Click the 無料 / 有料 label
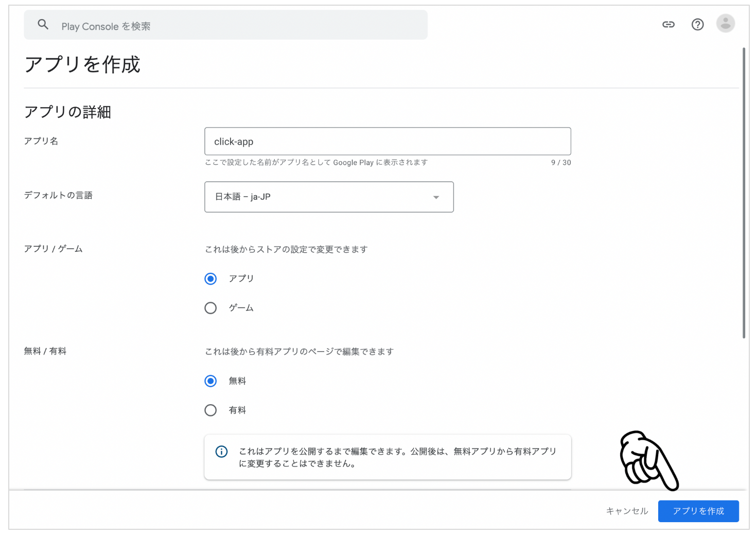 pos(45,351)
